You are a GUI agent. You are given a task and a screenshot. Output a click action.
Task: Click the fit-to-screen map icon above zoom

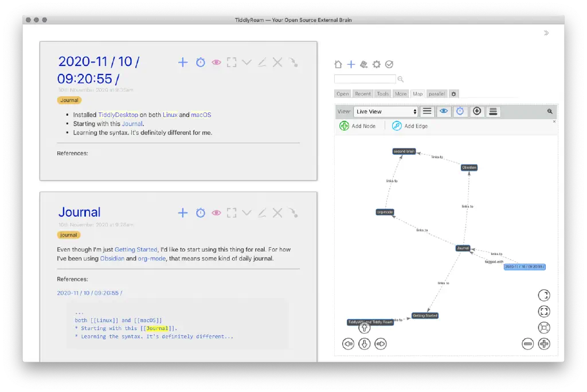tap(544, 328)
